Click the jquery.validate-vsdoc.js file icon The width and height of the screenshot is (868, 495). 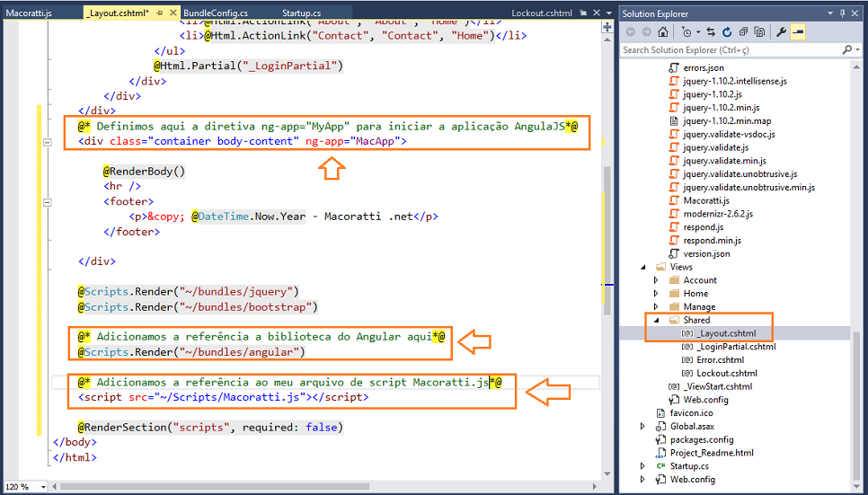coord(674,134)
